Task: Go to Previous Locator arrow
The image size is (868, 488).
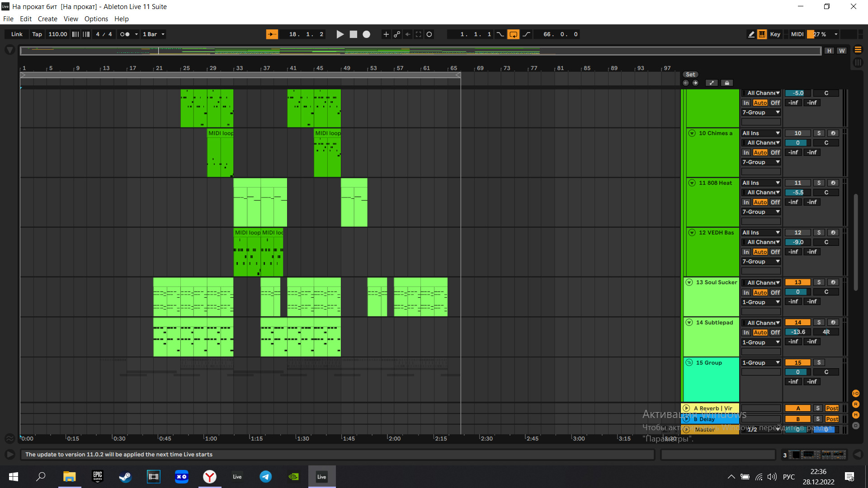Action: pos(686,83)
